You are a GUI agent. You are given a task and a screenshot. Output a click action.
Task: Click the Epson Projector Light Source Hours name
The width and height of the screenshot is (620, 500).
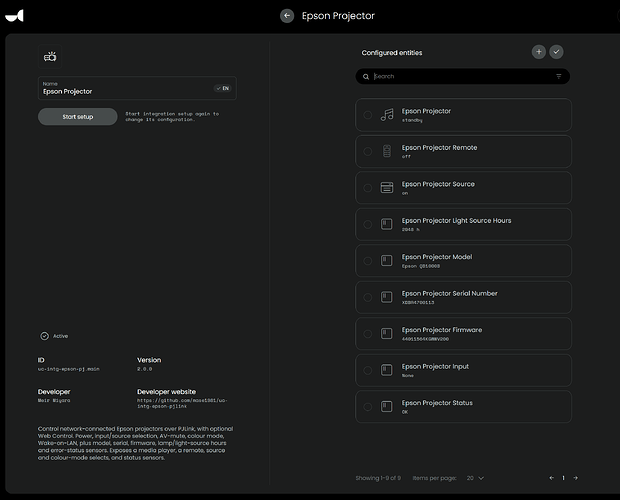click(x=456, y=221)
